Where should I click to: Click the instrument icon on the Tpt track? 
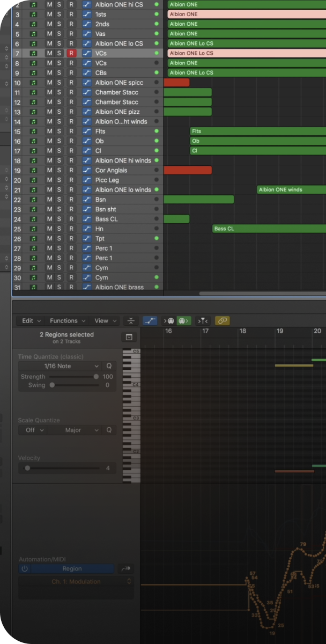coord(33,239)
